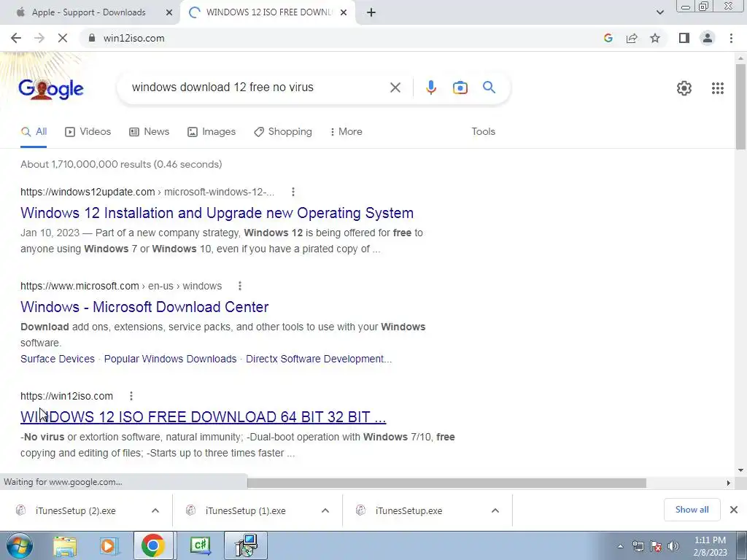Open Google apps grid
The height and width of the screenshot is (560, 747).
718,88
